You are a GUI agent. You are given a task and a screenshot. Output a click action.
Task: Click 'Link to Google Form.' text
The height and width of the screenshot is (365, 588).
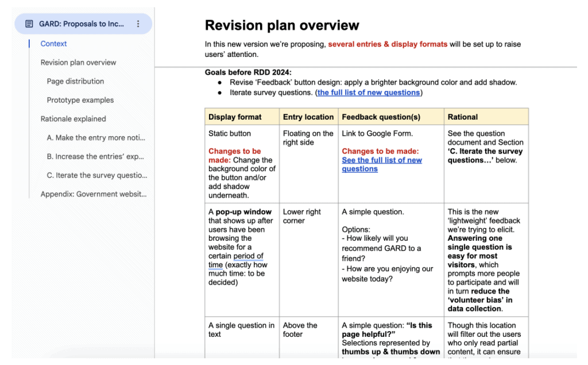tap(377, 133)
